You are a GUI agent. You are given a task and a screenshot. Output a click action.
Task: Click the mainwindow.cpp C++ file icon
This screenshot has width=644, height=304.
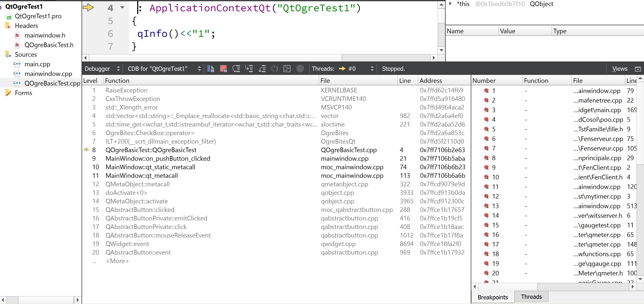pos(17,74)
